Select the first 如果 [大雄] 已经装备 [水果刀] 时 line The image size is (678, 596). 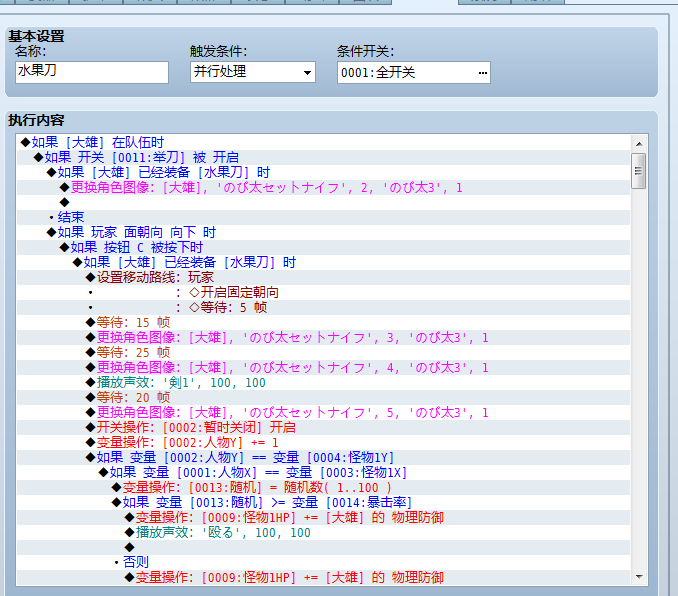point(323,172)
